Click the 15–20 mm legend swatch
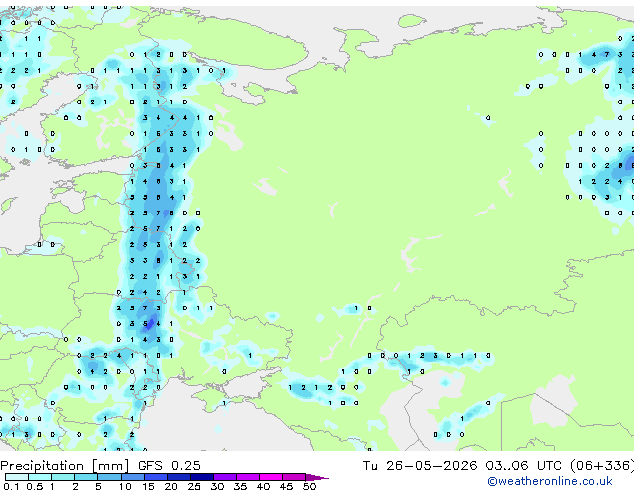 pyautogui.click(x=155, y=477)
